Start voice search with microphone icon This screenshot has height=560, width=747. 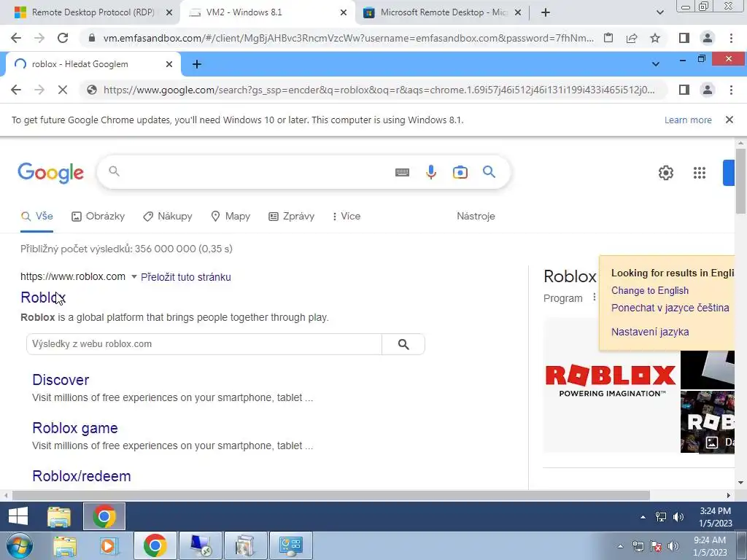click(430, 172)
